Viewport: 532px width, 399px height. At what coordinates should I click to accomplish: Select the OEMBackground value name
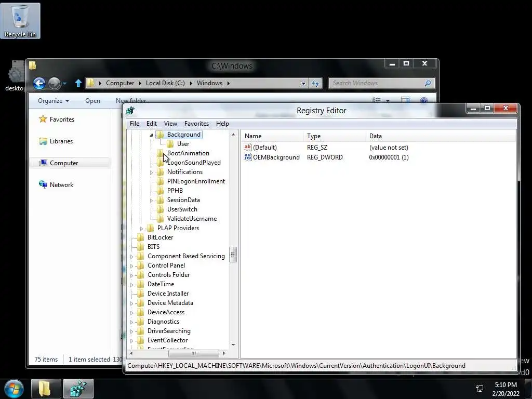[276, 157]
